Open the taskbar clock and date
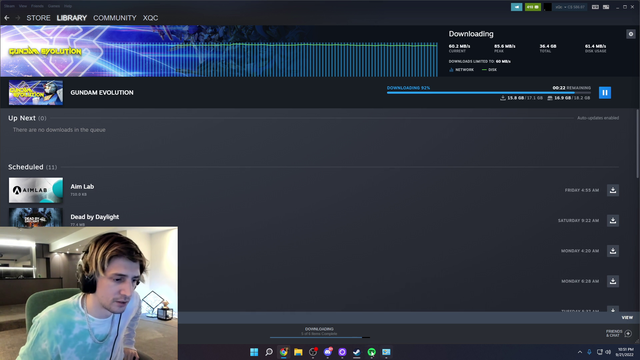The height and width of the screenshot is (360, 640). [x=625, y=352]
